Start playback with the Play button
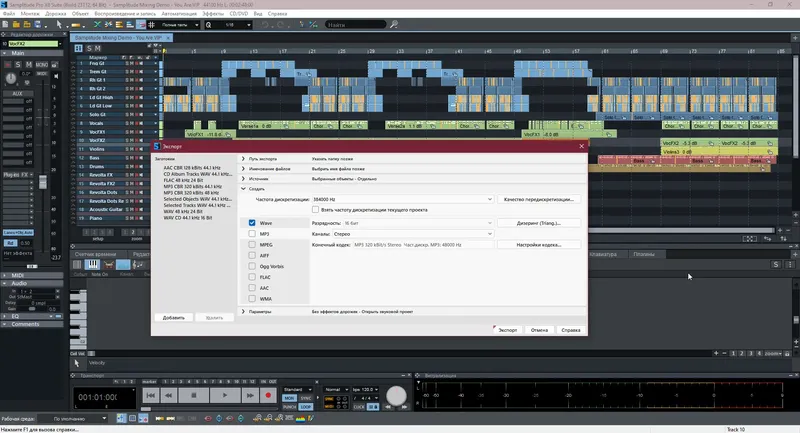This screenshot has height=433, width=800. point(224,395)
